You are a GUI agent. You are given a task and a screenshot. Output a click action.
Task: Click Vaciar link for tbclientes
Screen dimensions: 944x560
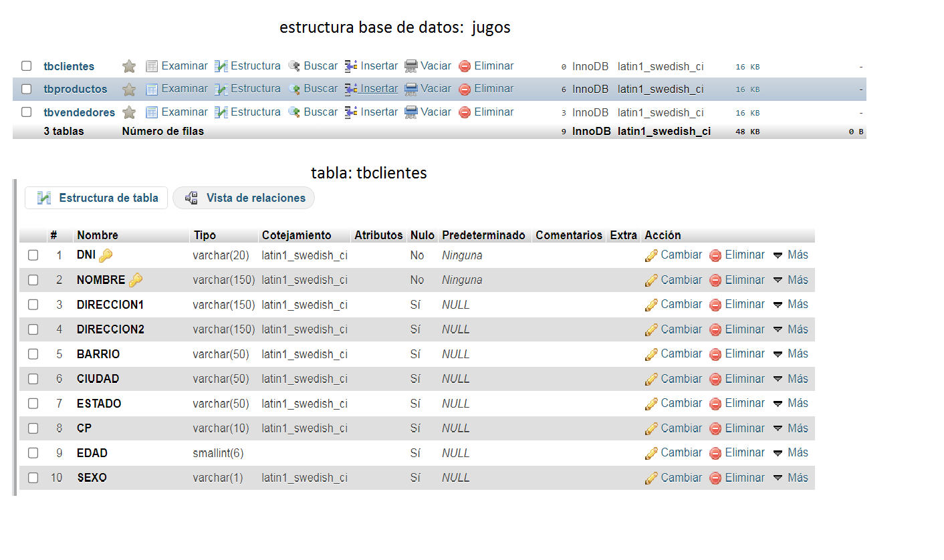click(x=436, y=66)
